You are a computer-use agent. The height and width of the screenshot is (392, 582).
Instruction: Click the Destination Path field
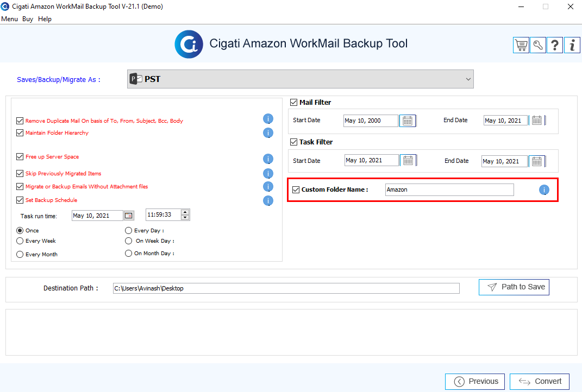[286, 288]
